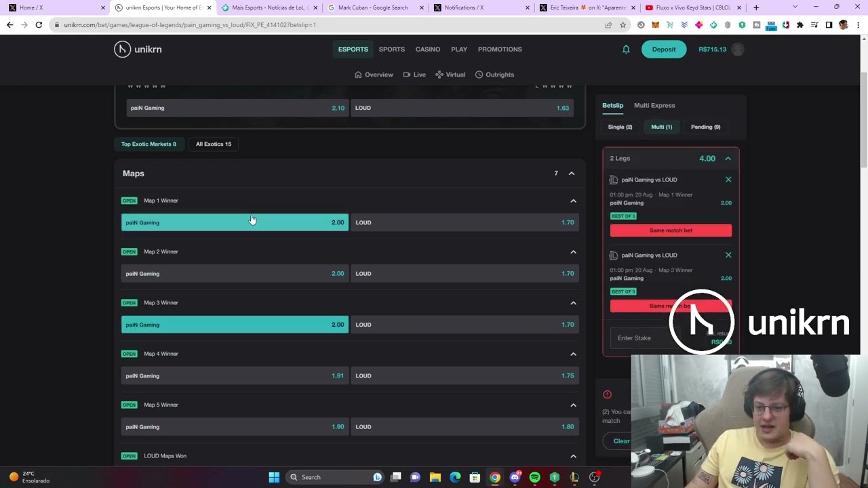
Task: Click the user avatar next to balance
Action: pyautogui.click(x=738, y=49)
